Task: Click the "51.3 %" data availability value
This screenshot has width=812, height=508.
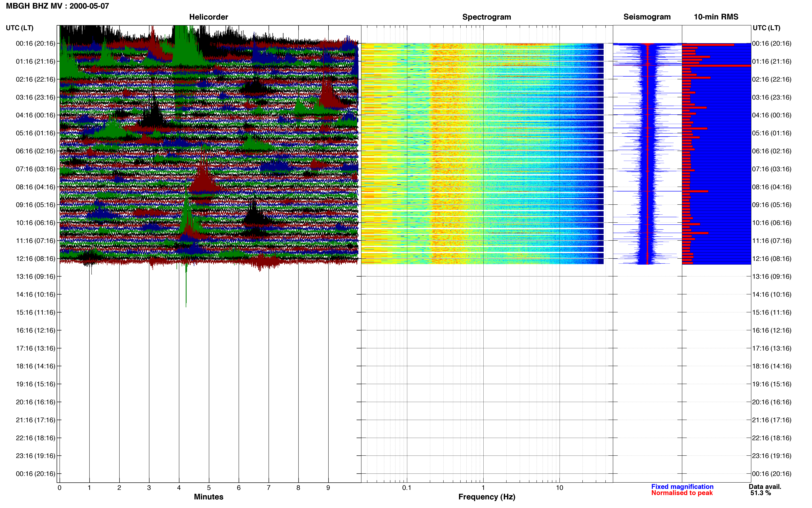Action: (x=761, y=493)
